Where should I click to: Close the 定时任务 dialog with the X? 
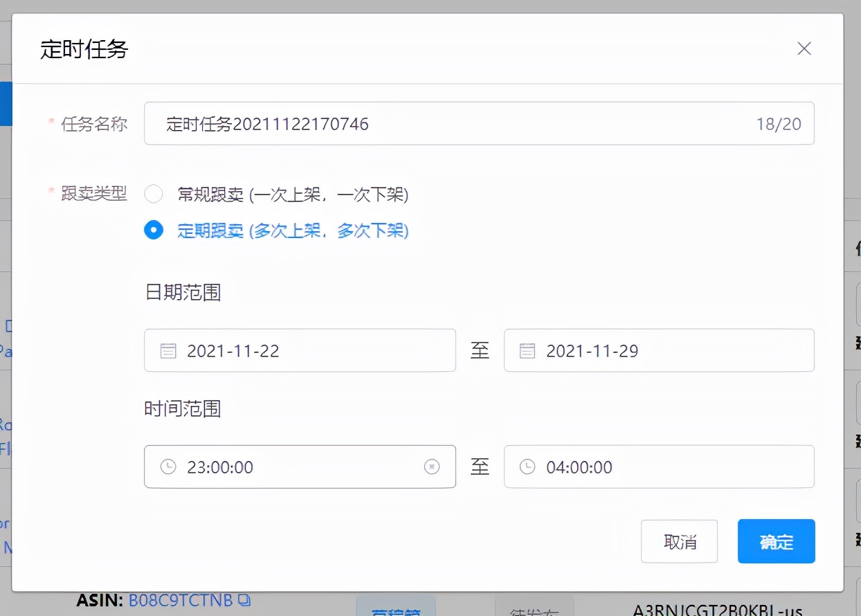point(804,48)
